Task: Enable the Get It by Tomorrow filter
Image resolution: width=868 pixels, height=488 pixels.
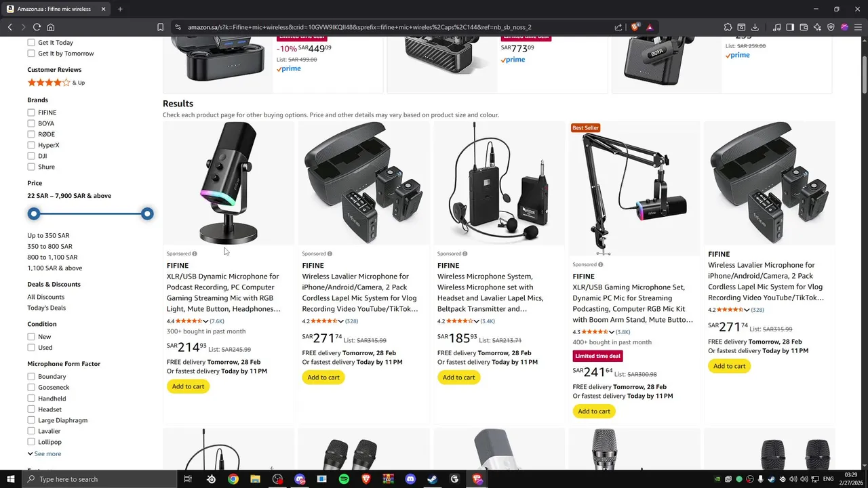Action: tap(31, 54)
